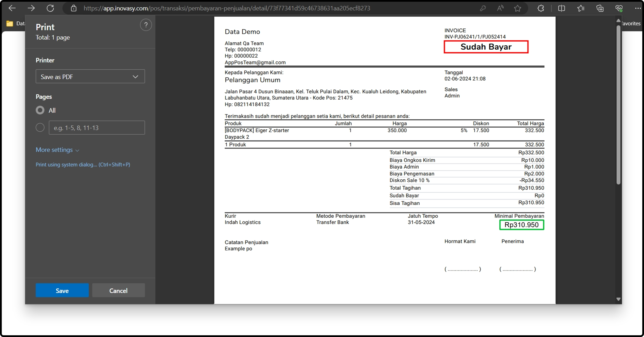Click the browser forward arrow
Viewport: 644px width, 337px height.
(x=31, y=8)
